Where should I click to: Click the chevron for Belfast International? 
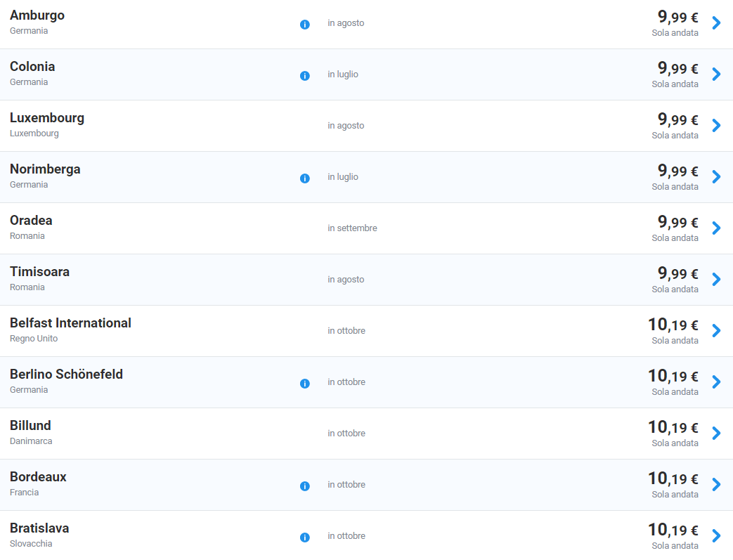[716, 330]
